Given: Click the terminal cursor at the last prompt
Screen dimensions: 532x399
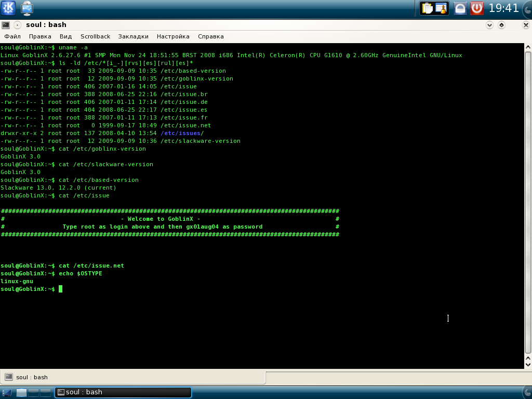Looking at the screenshot, I should coord(60,289).
